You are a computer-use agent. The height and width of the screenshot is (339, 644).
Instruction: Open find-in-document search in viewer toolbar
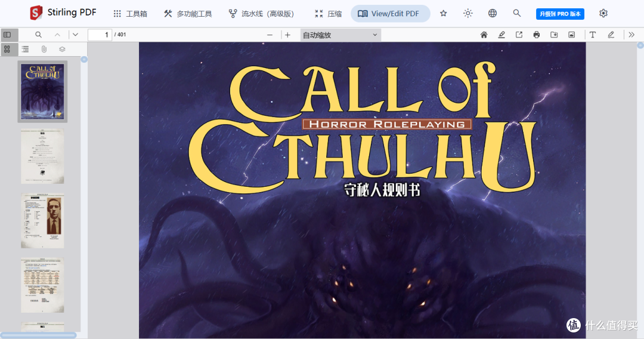[x=38, y=35]
